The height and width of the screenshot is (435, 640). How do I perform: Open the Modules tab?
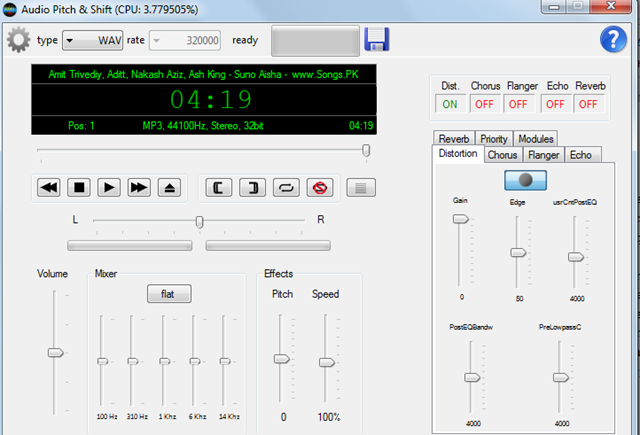(536, 139)
